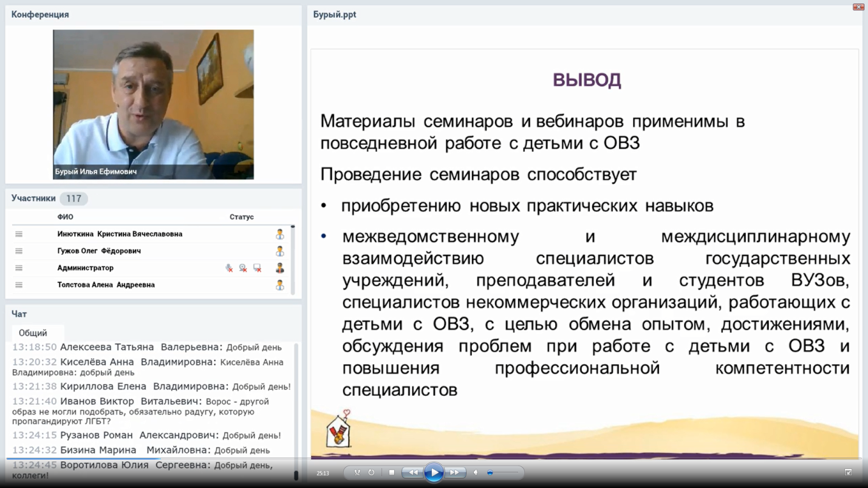The image size is (868, 488).
Task: Click the Администратор avatar status icon
Action: click(x=279, y=268)
